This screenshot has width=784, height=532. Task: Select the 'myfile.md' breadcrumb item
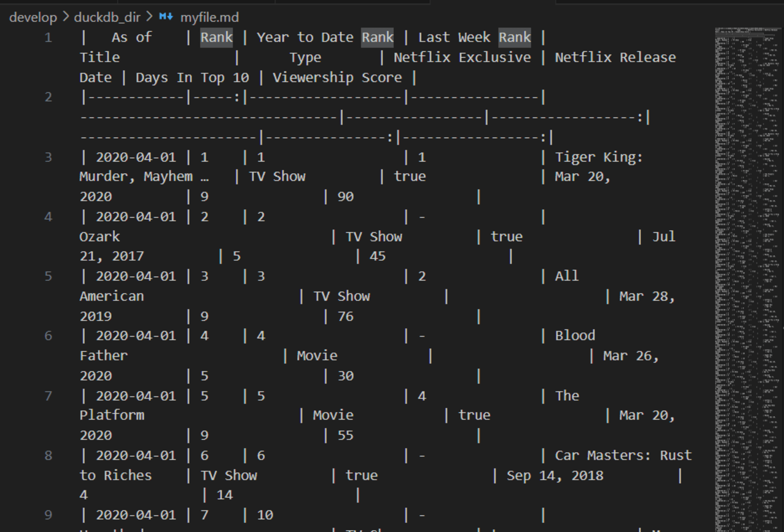click(209, 17)
